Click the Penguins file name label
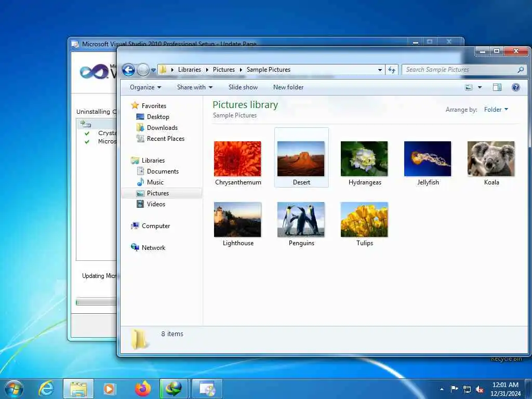532x399 pixels. (301, 243)
